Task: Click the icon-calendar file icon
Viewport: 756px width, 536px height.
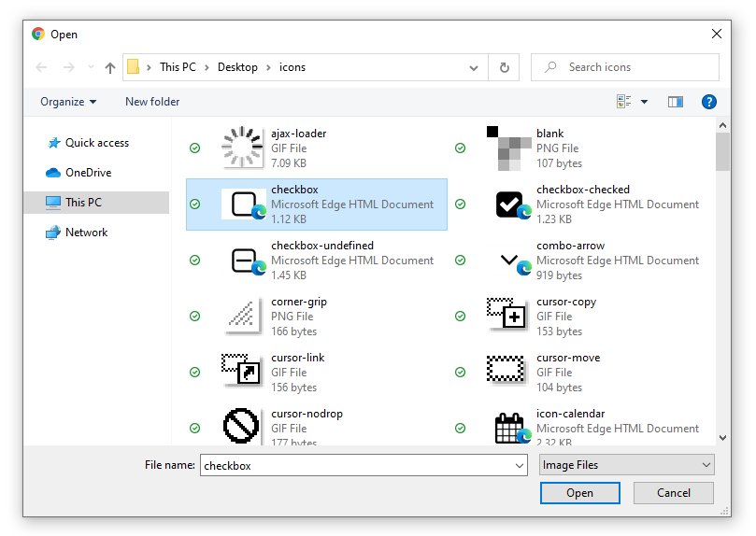Action: (x=511, y=428)
